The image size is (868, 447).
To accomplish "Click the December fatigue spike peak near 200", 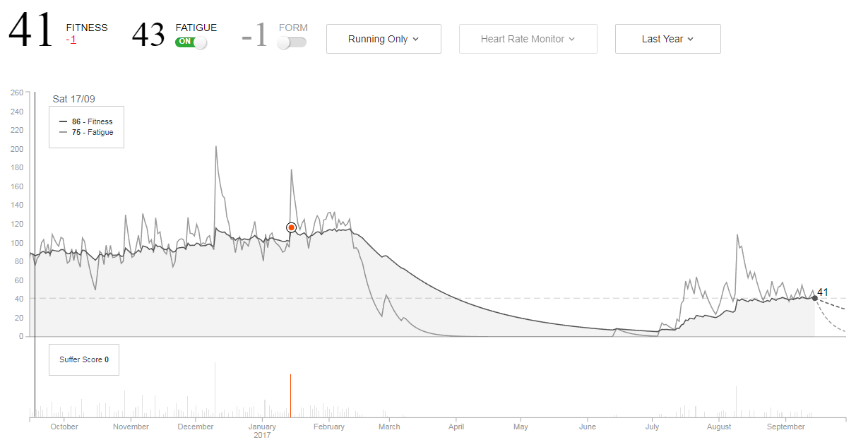I will (x=215, y=147).
